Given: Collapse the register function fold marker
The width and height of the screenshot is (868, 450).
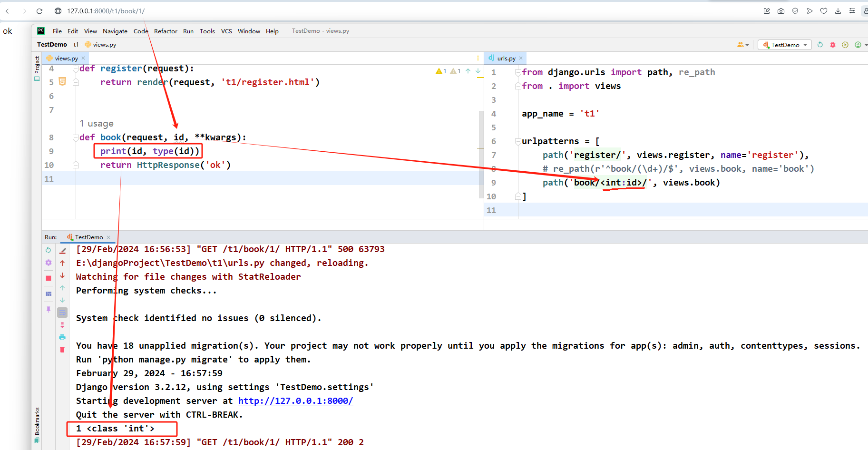Looking at the screenshot, I should tap(76, 68).
